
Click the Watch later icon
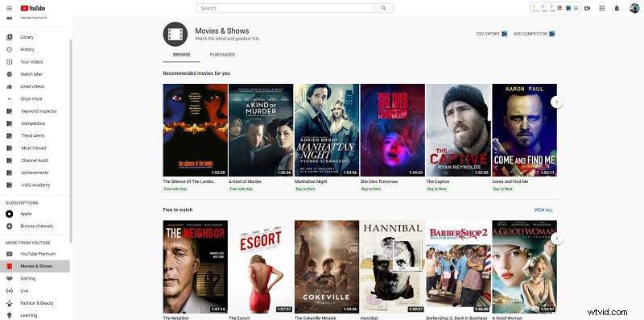click(x=10, y=74)
